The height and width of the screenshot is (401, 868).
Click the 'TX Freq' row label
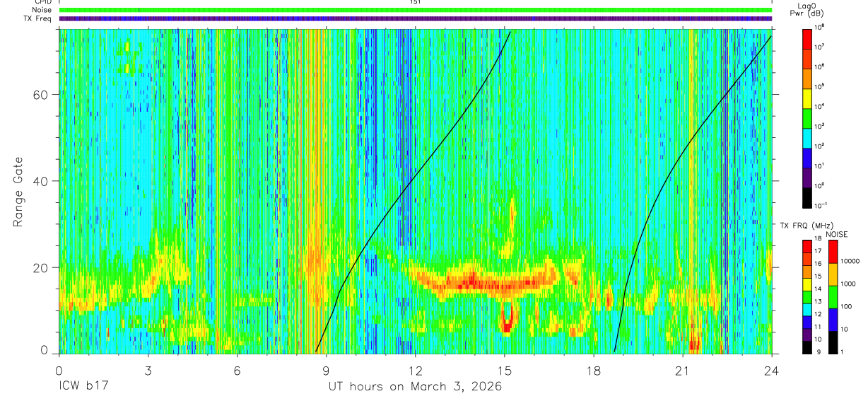pyautogui.click(x=38, y=18)
